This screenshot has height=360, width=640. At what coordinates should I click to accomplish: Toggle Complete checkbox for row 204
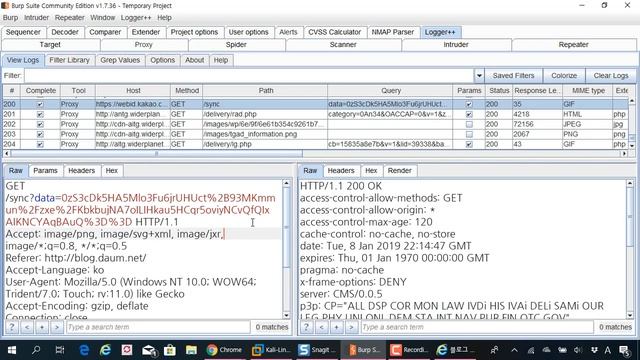click(40, 144)
